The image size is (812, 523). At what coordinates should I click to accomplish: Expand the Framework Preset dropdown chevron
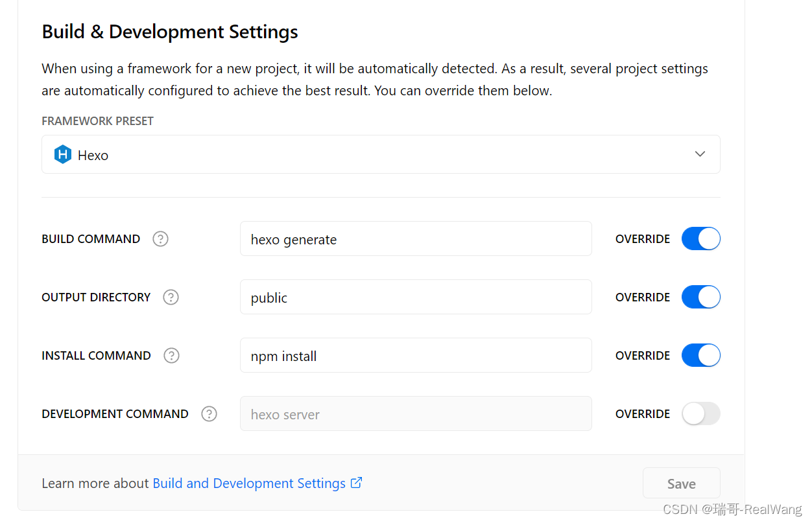(700, 154)
